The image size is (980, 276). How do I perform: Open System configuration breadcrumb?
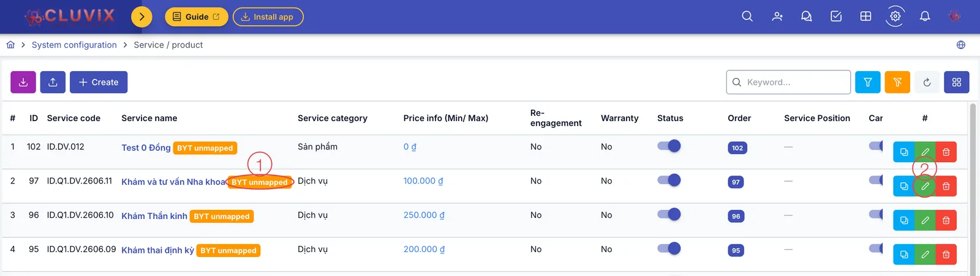tap(74, 45)
